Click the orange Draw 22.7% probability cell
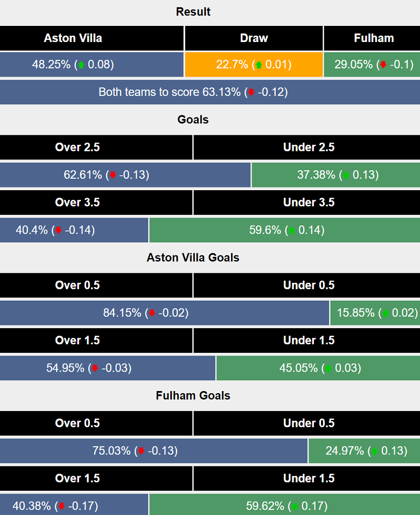 pyautogui.click(x=254, y=65)
